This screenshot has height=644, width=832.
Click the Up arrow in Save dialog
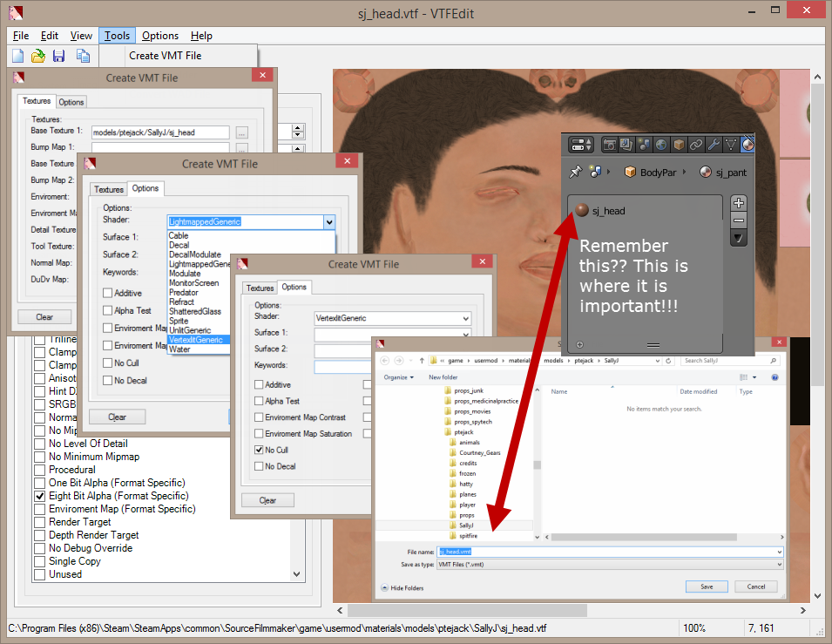[422, 361]
